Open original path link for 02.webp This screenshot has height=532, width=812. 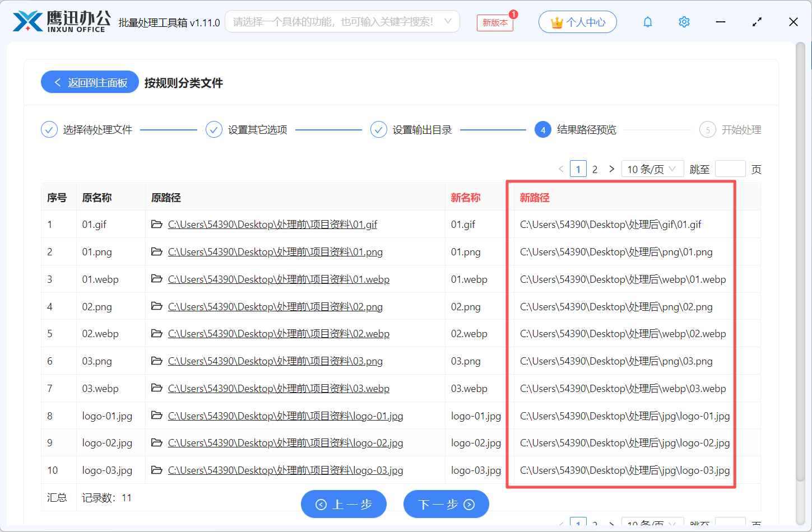(x=279, y=334)
